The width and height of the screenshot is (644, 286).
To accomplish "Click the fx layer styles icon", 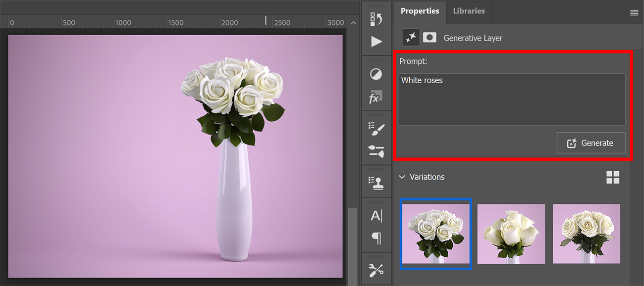I will (376, 97).
